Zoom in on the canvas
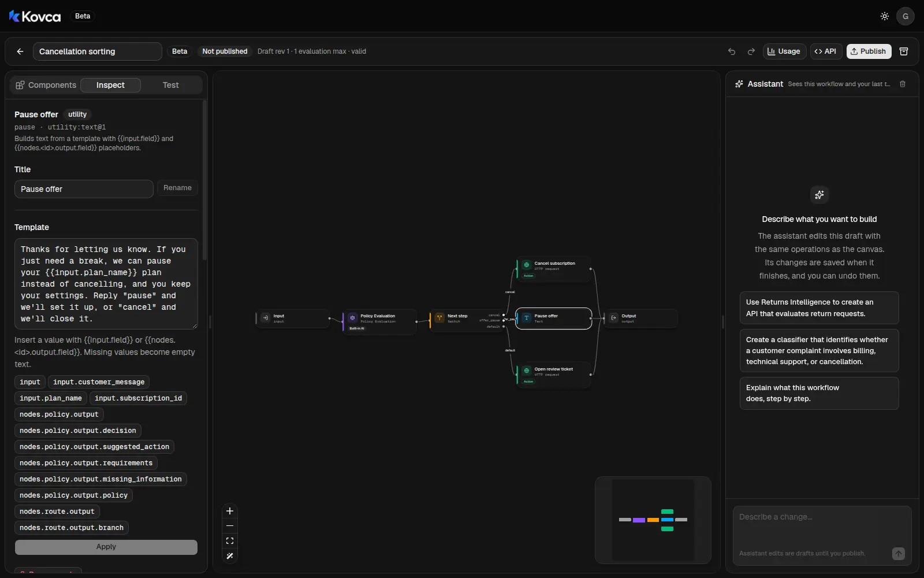Viewport: 924px width, 578px height. [230, 511]
